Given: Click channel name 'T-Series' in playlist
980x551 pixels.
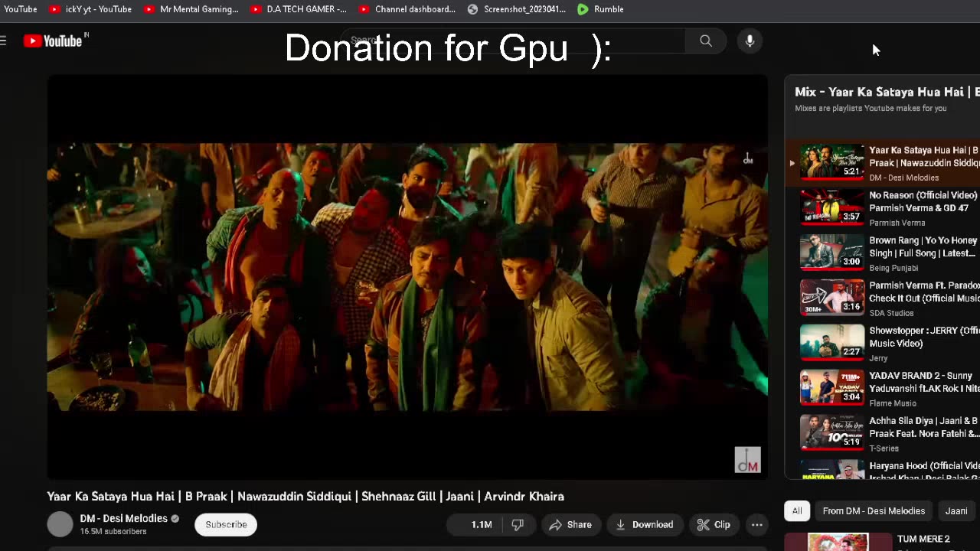Looking at the screenshot, I should click(x=884, y=448).
